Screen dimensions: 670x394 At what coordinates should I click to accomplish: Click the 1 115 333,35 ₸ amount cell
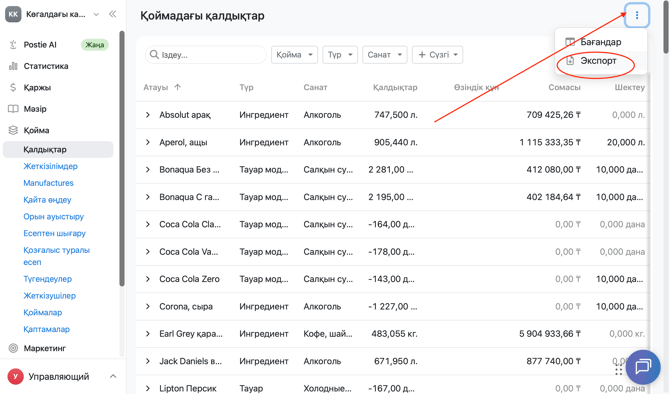point(550,142)
